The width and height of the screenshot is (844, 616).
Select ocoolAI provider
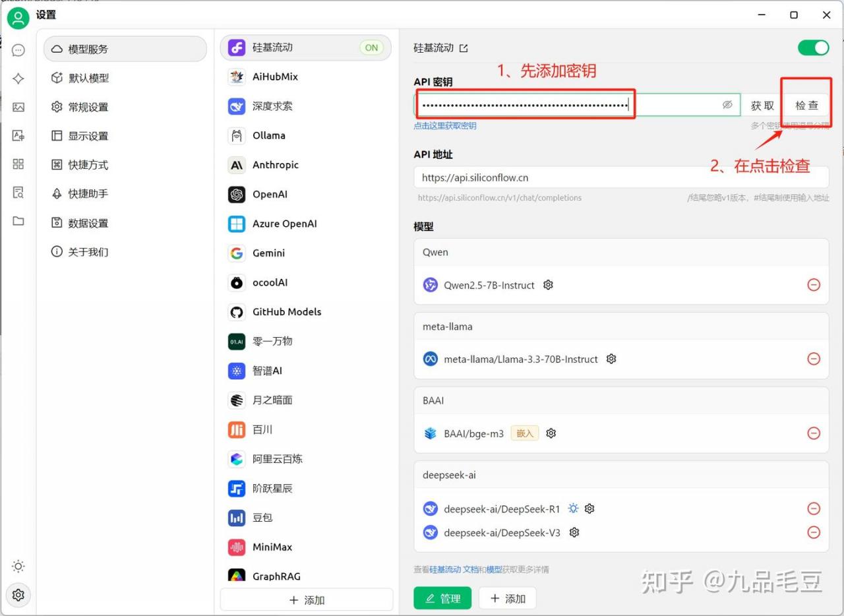[x=306, y=282]
